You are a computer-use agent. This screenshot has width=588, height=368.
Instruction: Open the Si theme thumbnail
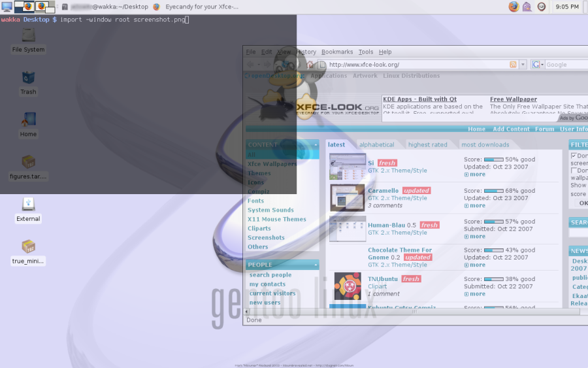coord(348,166)
